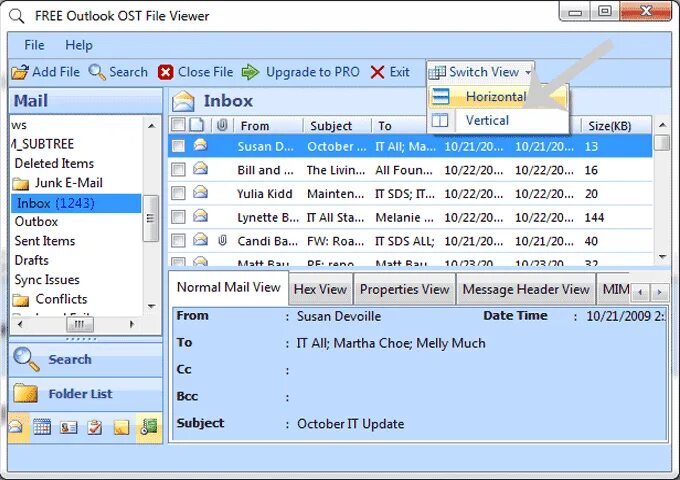The width and height of the screenshot is (680, 480).
Task: Check the checkbox for Susan D... email
Action: click(178, 146)
